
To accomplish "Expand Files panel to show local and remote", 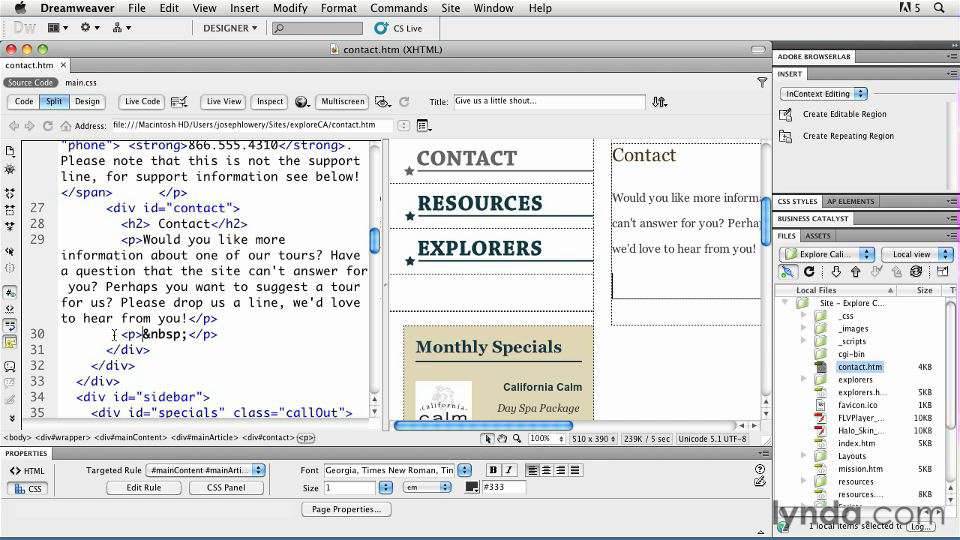I will [x=943, y=272].
